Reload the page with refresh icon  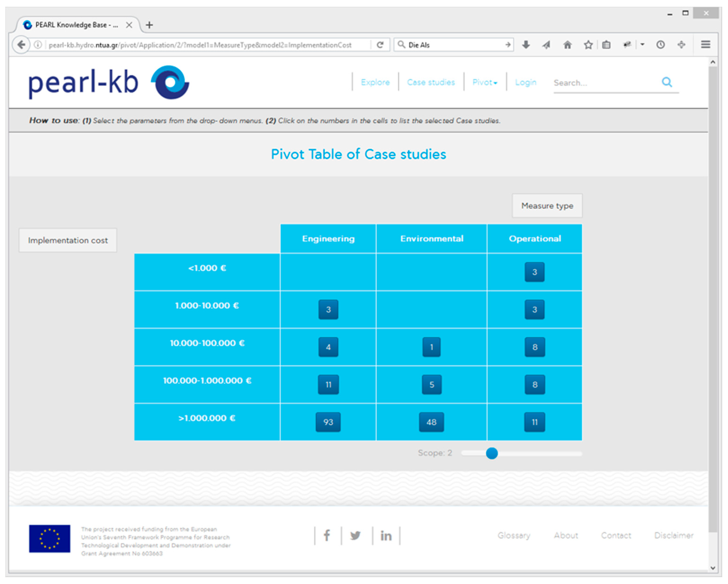point(380,45)
